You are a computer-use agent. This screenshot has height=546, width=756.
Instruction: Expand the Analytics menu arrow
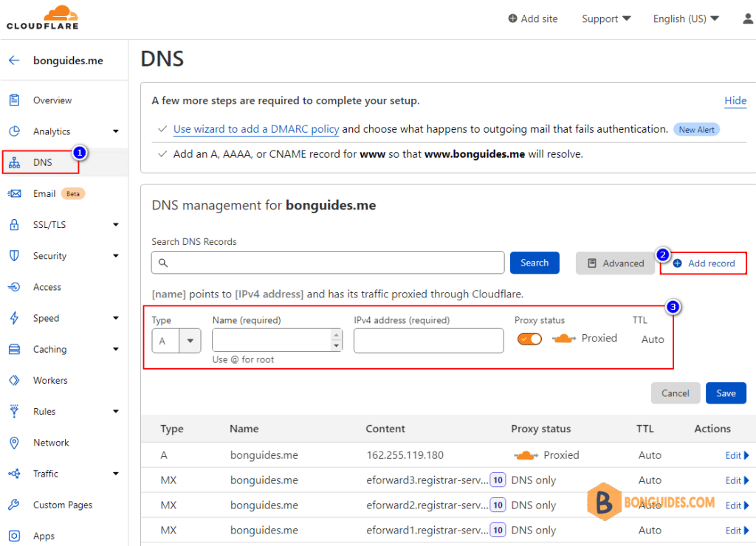pos(116,131)
